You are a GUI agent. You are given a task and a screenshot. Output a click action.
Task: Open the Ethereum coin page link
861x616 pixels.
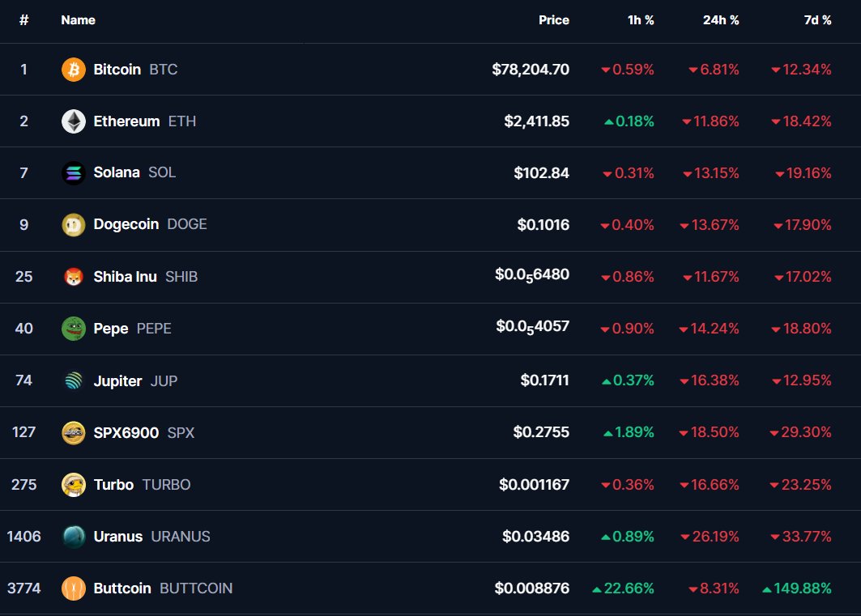[x=126, y=121]
